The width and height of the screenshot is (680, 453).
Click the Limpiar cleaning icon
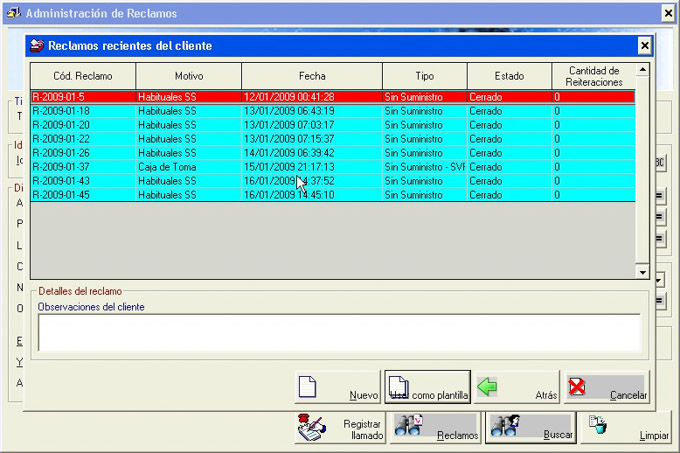click(598, 424)
